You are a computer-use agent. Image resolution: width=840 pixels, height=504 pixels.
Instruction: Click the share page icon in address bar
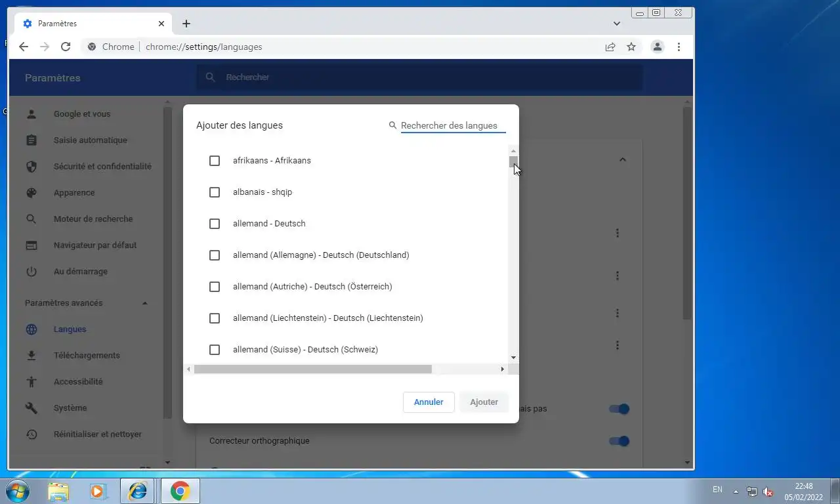pos(610,47)
